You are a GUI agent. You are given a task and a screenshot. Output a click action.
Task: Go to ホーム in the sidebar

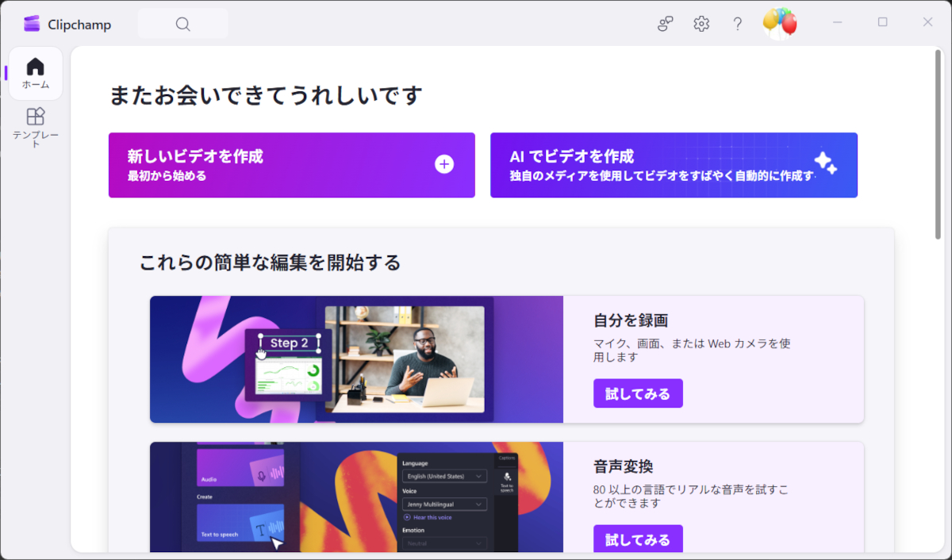36,73
